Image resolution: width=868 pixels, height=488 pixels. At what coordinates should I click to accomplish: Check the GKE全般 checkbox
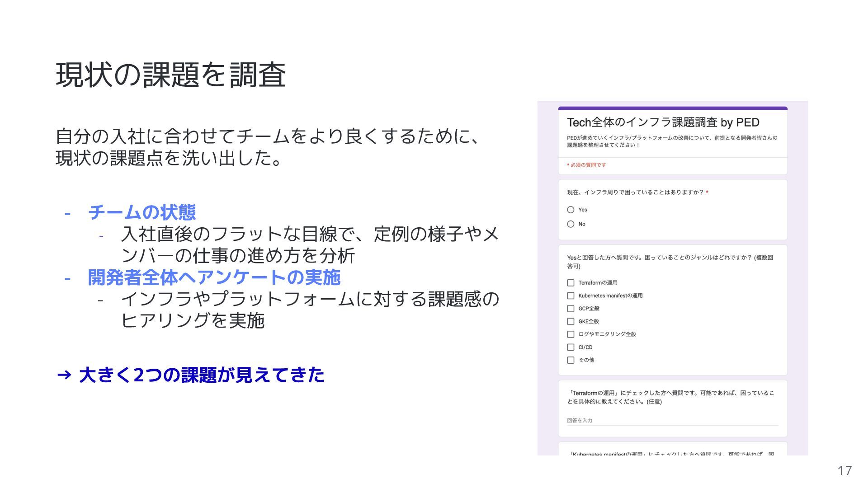(571, 321)
